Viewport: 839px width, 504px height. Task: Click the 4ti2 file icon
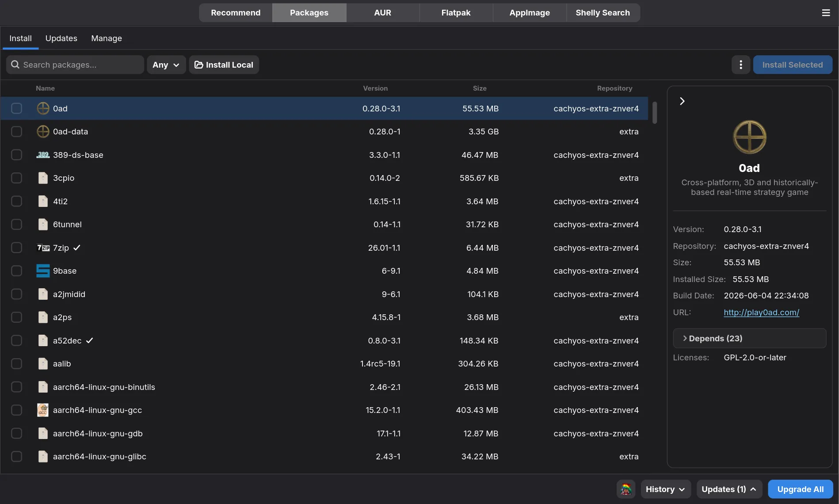point(43,201)
